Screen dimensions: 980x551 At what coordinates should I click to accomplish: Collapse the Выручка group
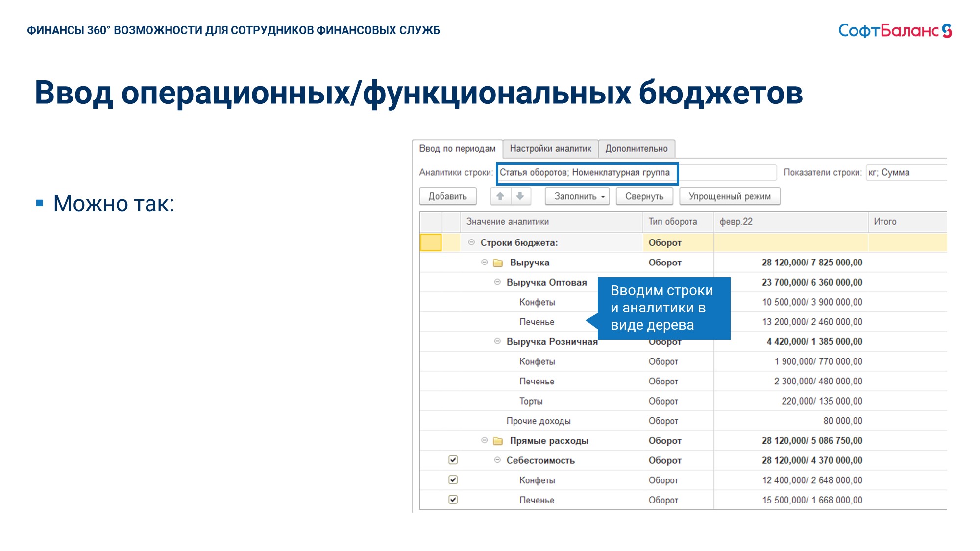point(484,263)
